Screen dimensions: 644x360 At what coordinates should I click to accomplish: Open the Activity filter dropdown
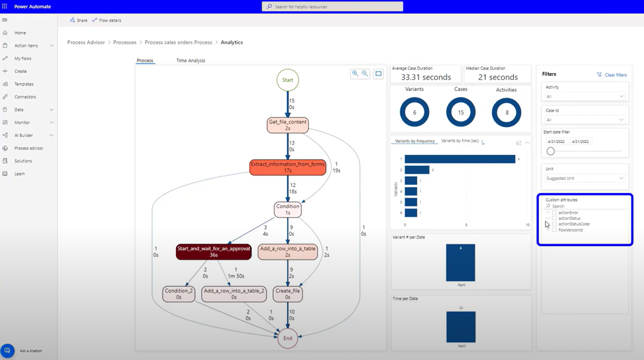coord(584,97)
